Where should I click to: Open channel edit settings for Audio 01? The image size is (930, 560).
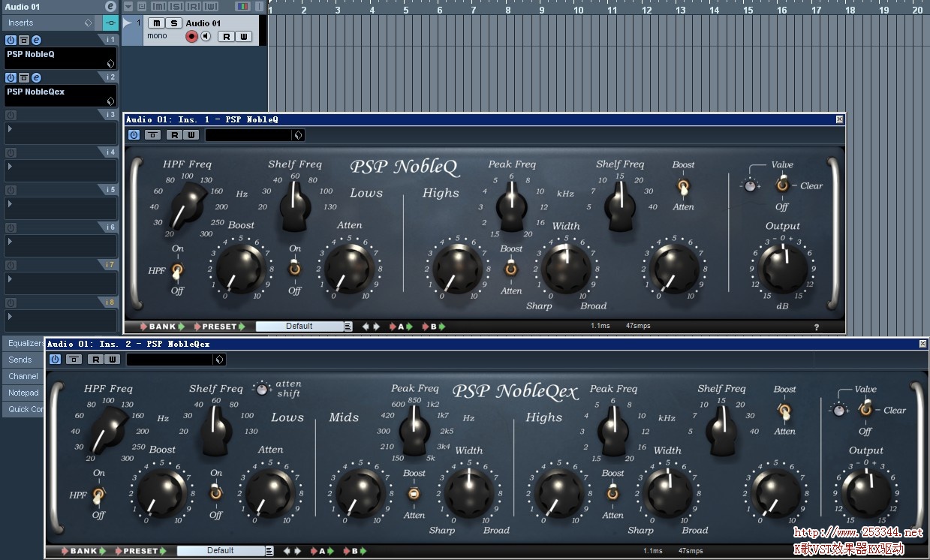[110, 7]
